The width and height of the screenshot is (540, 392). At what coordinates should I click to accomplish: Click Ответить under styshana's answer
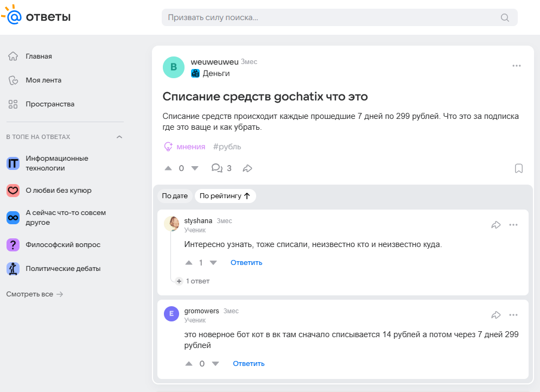click(x=246, y=263)
